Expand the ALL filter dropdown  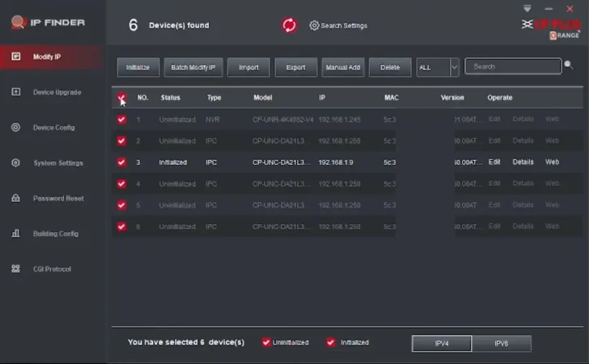454,67
